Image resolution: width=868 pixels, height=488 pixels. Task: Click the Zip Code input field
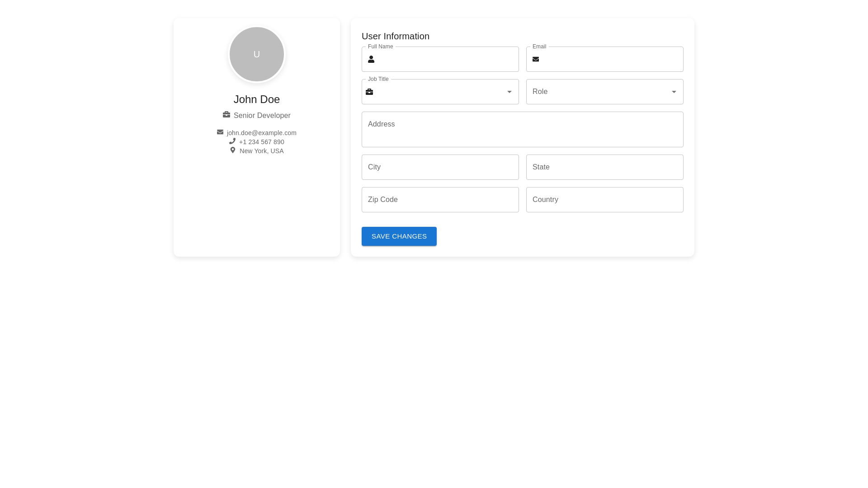(440, 200)
